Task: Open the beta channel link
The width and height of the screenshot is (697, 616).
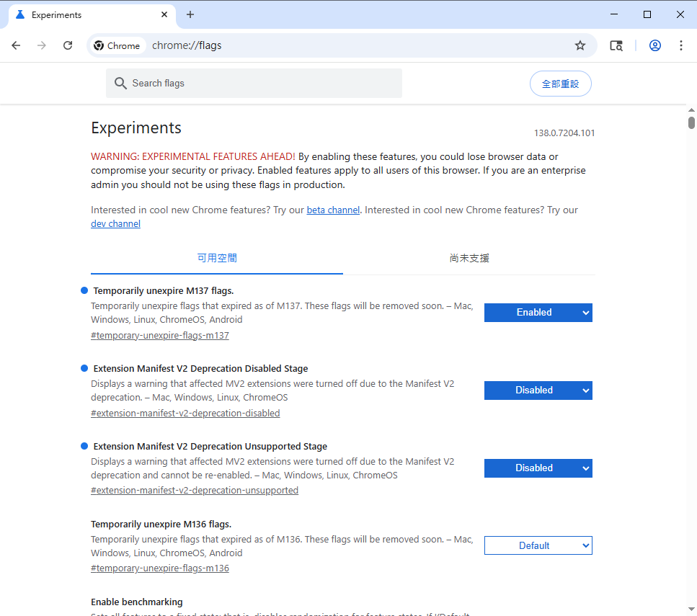Action: pos(333,210)
